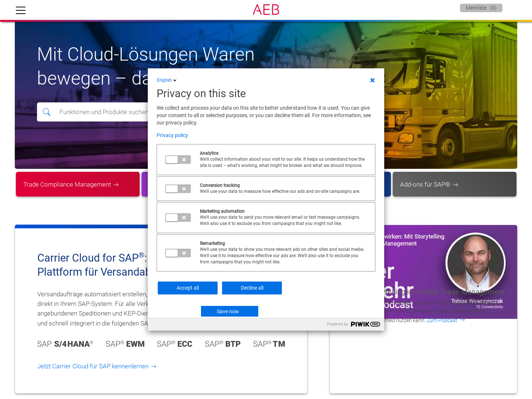This screenshot has height=399, width=532.
Task: Click the SAP TM logo
Action: tap(269, 344)
